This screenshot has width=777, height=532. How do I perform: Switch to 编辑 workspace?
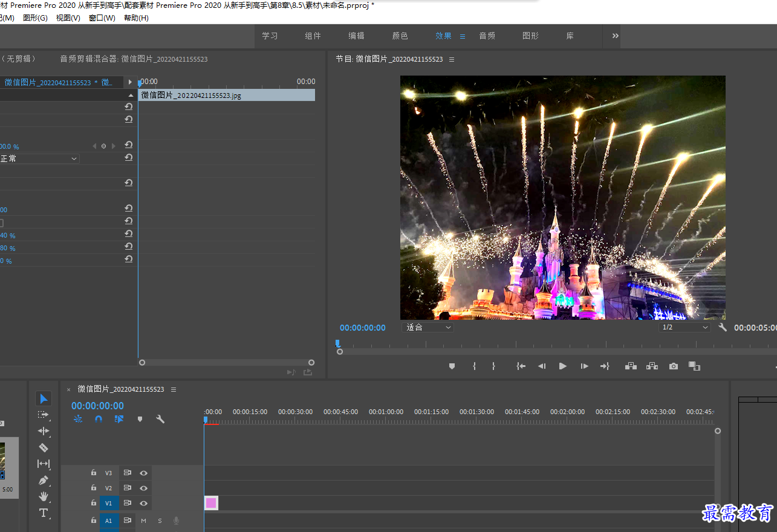tap(357, 36)
